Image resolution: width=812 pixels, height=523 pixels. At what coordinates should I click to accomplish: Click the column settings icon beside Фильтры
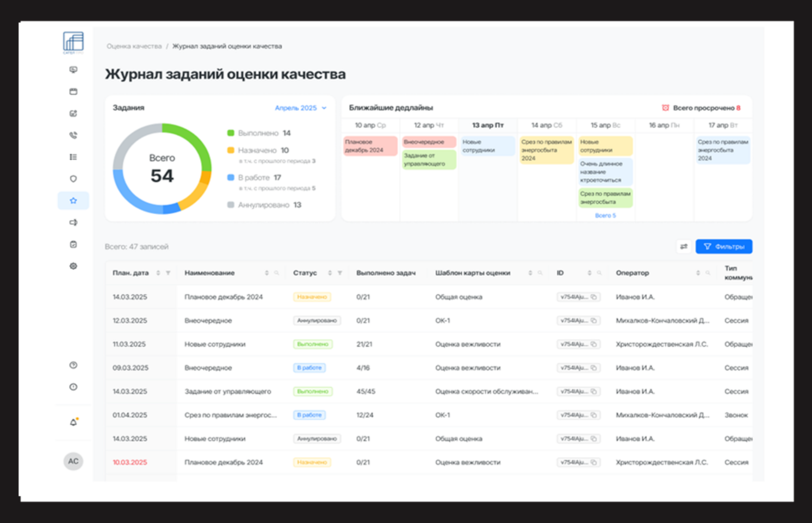(x=684, y=246)
